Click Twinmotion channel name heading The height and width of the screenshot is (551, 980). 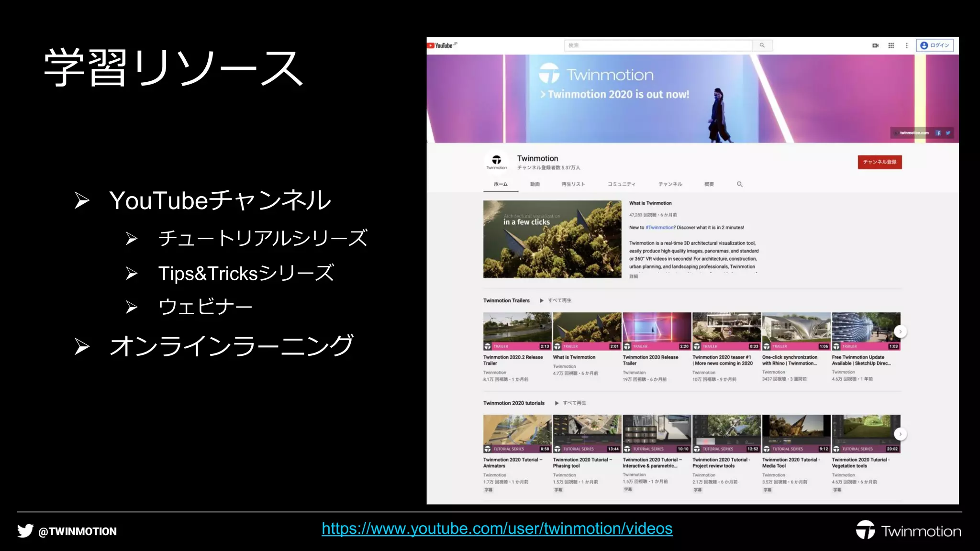(537, 158)
